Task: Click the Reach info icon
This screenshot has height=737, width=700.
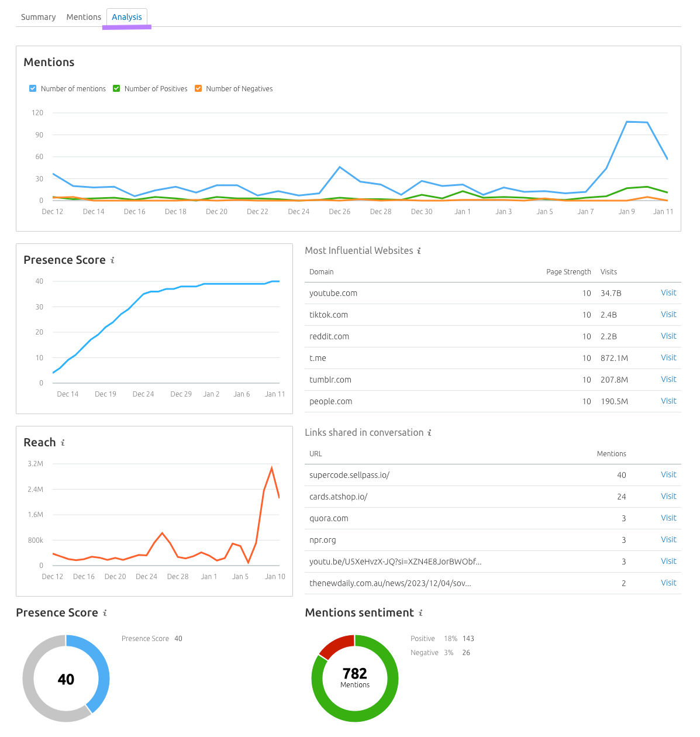Action: [x=63, y=443]
